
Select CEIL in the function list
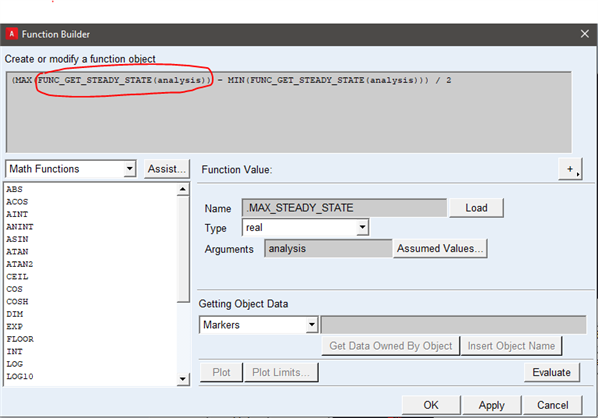click(x=17, y=277)
